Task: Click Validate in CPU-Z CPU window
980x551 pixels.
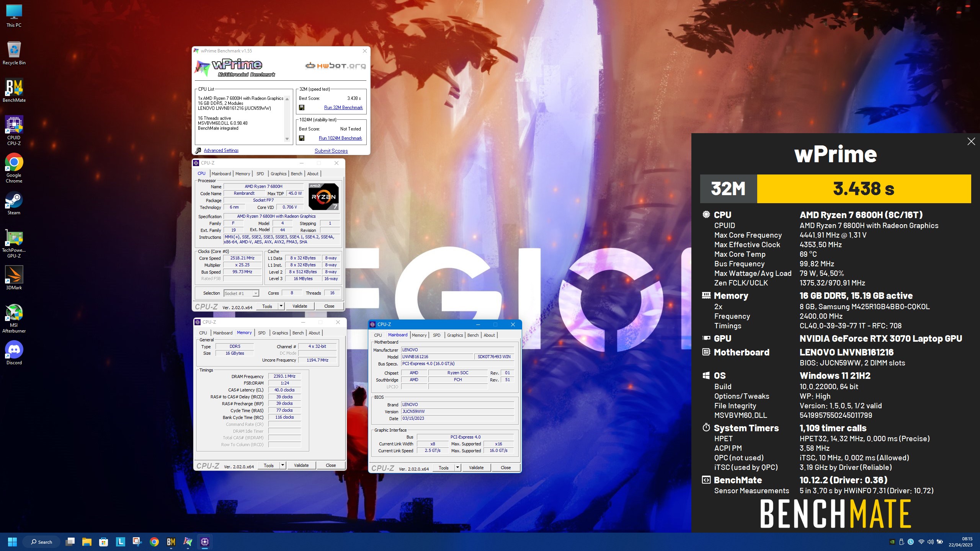Action: click(x=300, y=306)
